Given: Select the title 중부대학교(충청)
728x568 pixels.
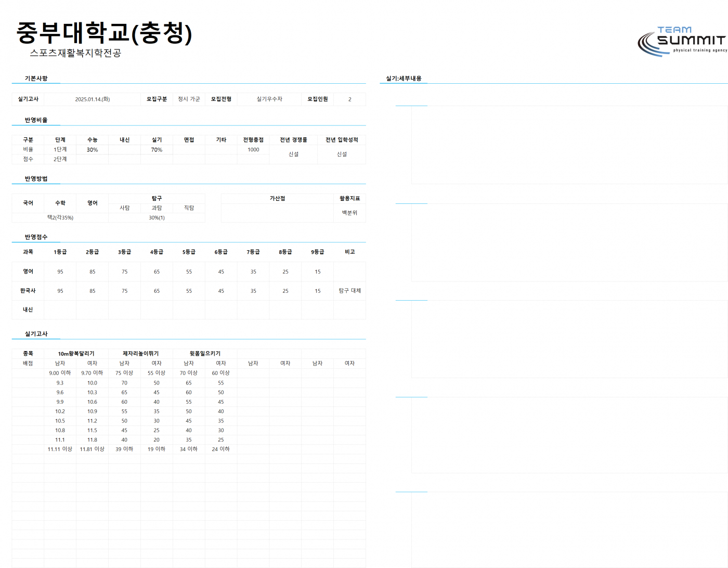Looking at the screenshot, I should point(105,32).
